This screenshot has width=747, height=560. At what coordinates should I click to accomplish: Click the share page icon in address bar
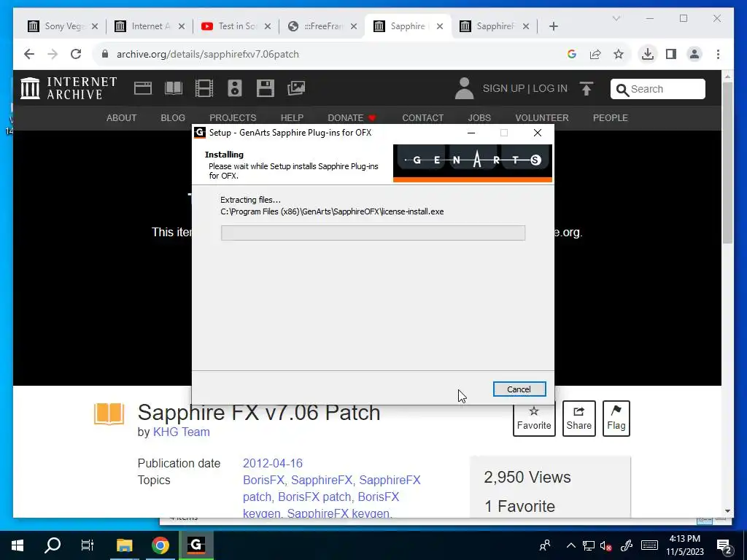(595, 54)
